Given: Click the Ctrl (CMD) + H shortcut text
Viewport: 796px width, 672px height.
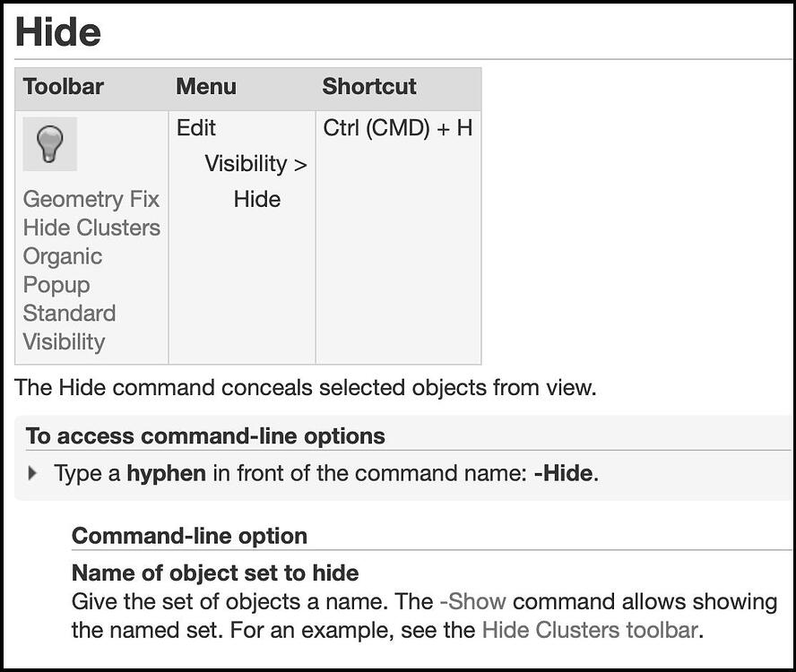Looking at the screenshot, I should coord(397,128).
